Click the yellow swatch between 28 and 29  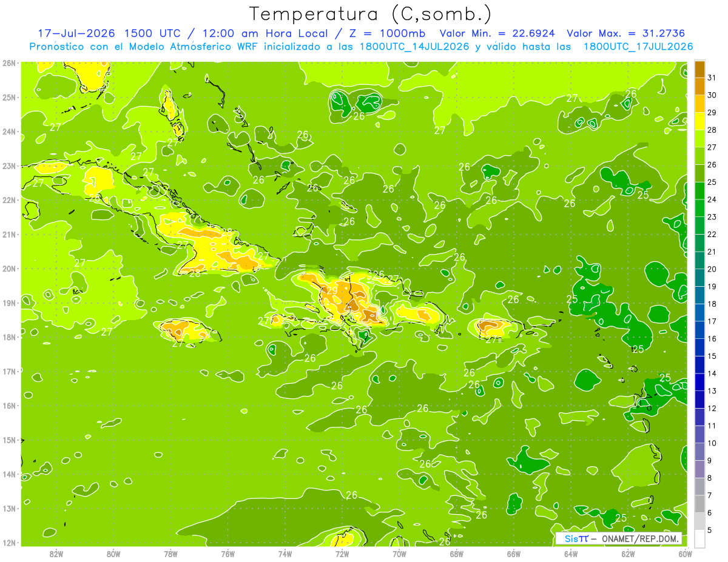[699, 121]
